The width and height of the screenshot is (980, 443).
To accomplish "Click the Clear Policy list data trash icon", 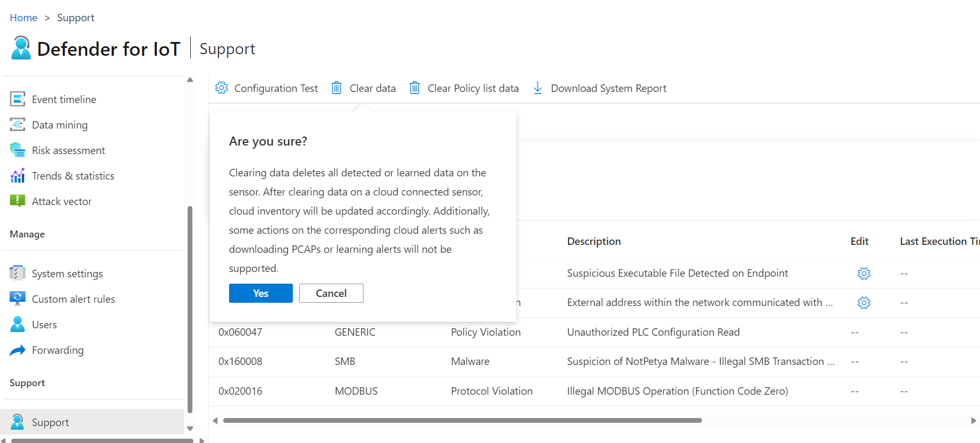I will pos(415,88).
